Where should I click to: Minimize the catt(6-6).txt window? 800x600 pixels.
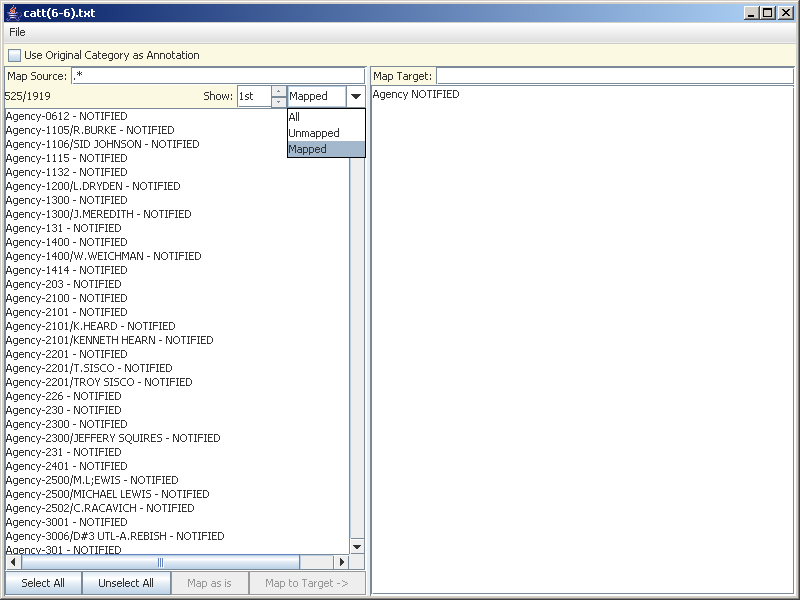pyautogui.click(x=751, y=13)
